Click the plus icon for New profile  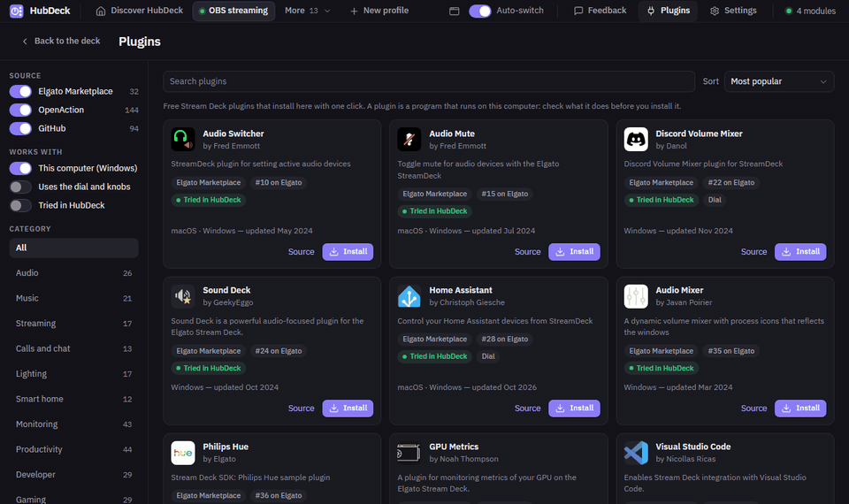pos(354,11)
